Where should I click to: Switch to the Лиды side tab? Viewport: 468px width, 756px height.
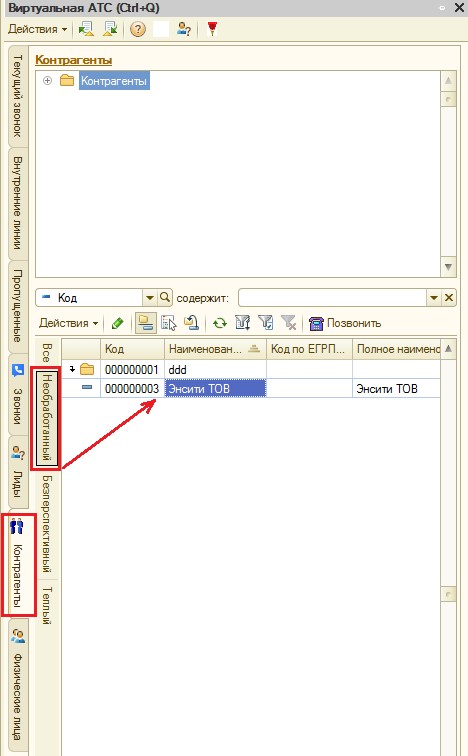tap(18, 473)
